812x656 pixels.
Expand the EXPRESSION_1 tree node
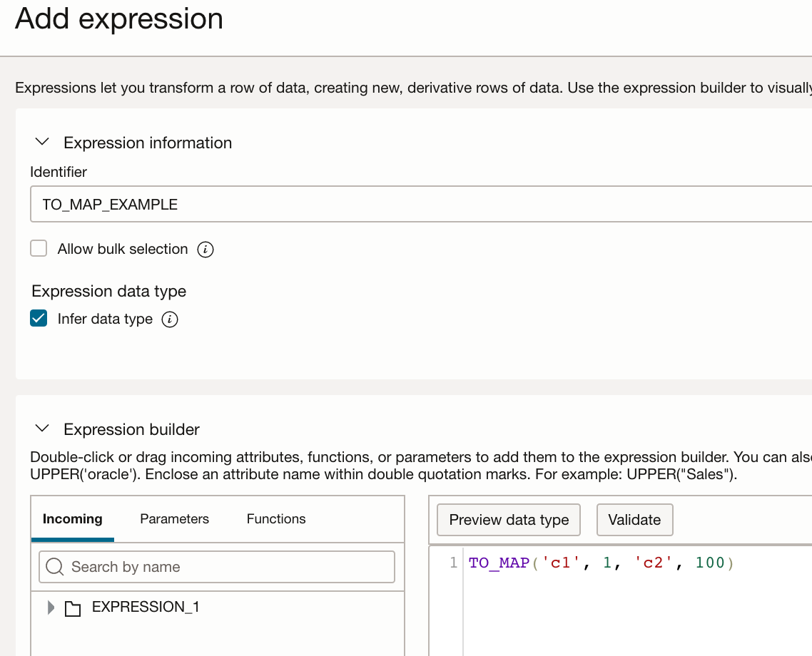51,608
